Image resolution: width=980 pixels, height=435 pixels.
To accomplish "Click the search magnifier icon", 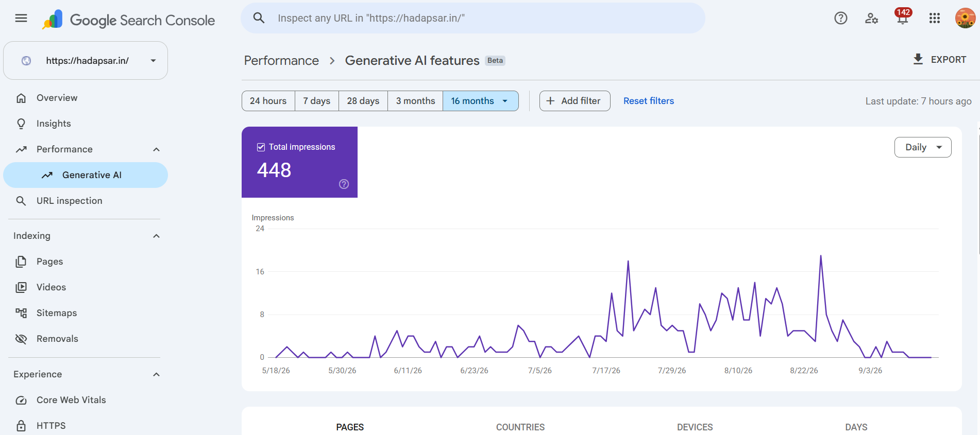I will click(259, 18).
